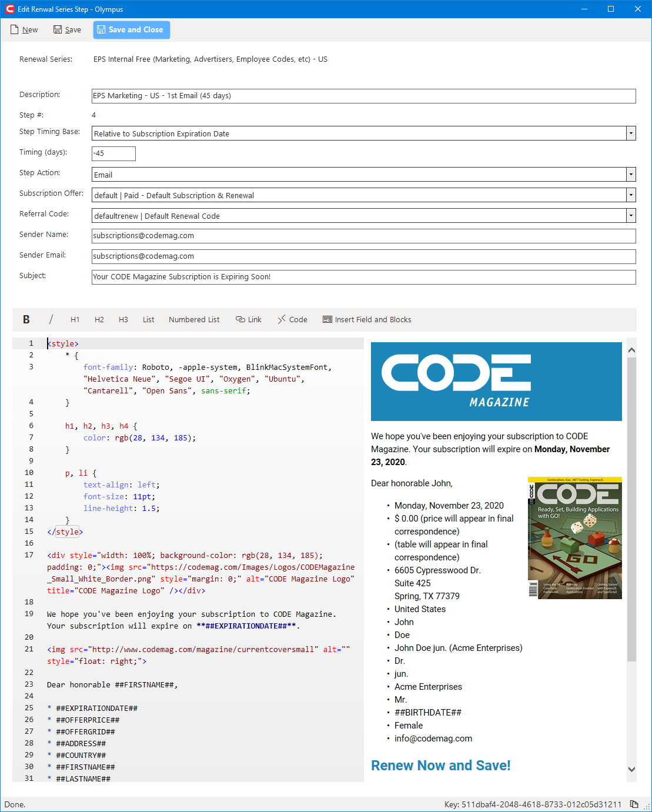Click 'Dear honorable ##FIRSTNAME##,' in editor

tap(112, 684)
